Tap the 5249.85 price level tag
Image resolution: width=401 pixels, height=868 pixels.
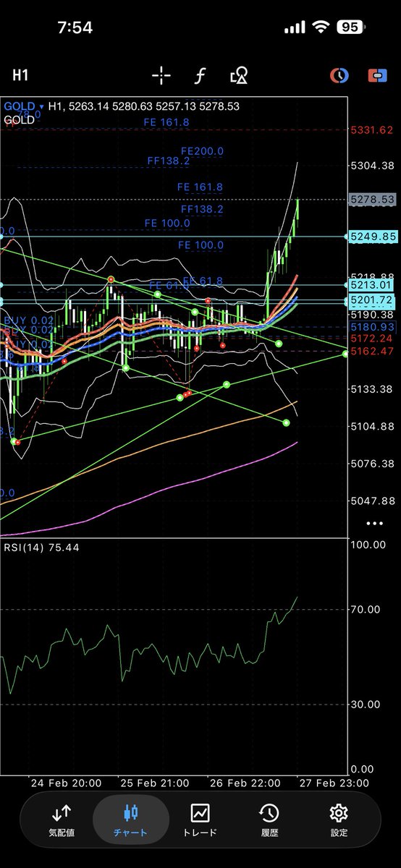[373, 237]
